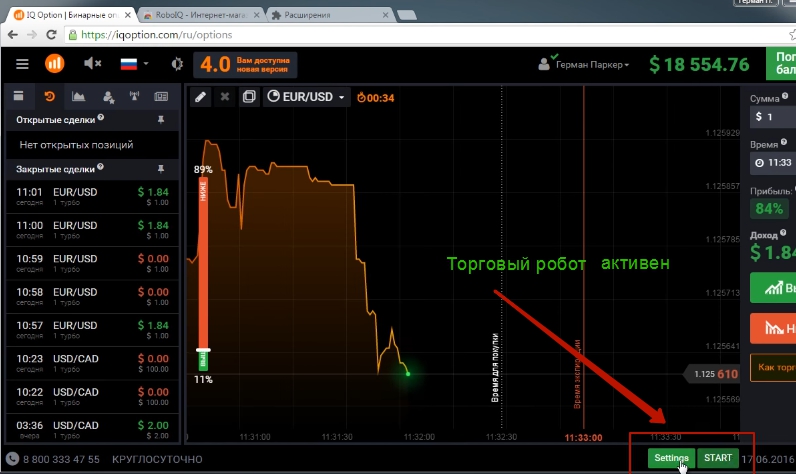Click the robot START button
The height and width of the screenshot is (474, 796).
718,458
